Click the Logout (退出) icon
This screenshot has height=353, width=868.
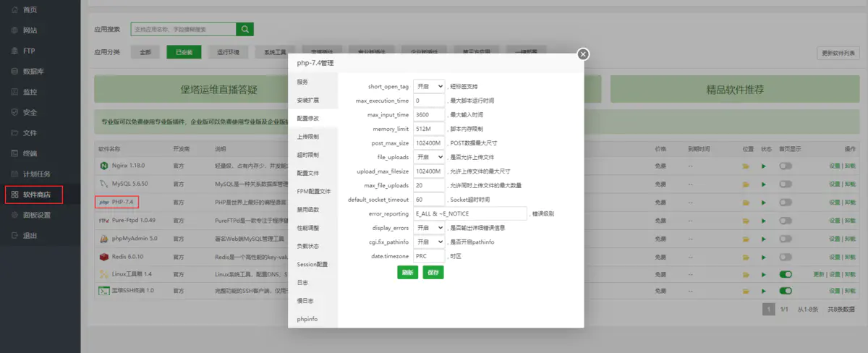tap(14, 235)
